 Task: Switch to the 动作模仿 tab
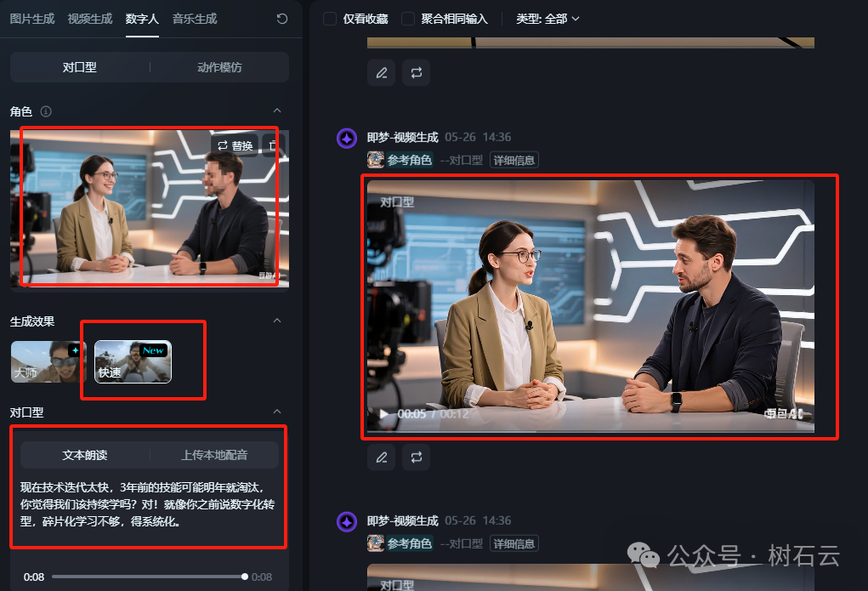coord(220,67)
